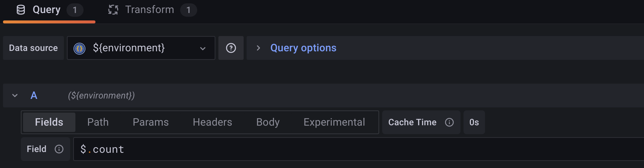Image resolution: width=644 pixels, height=168 pixels.
Task: Click the Cache Time info icon
Action: point(449,122)
